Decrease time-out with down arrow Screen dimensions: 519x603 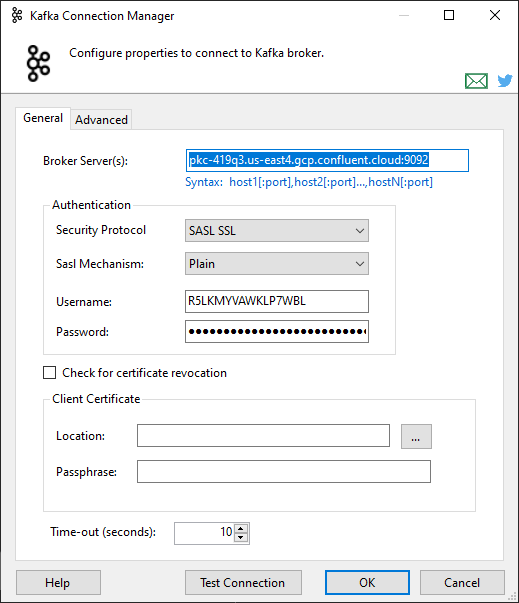241,537
